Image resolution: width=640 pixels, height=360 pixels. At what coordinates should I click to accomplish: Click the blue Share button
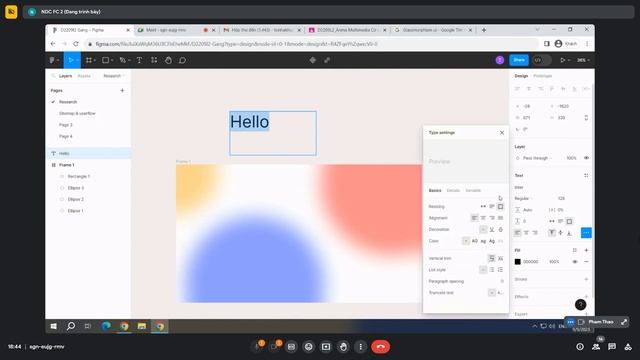coord(519,60)
